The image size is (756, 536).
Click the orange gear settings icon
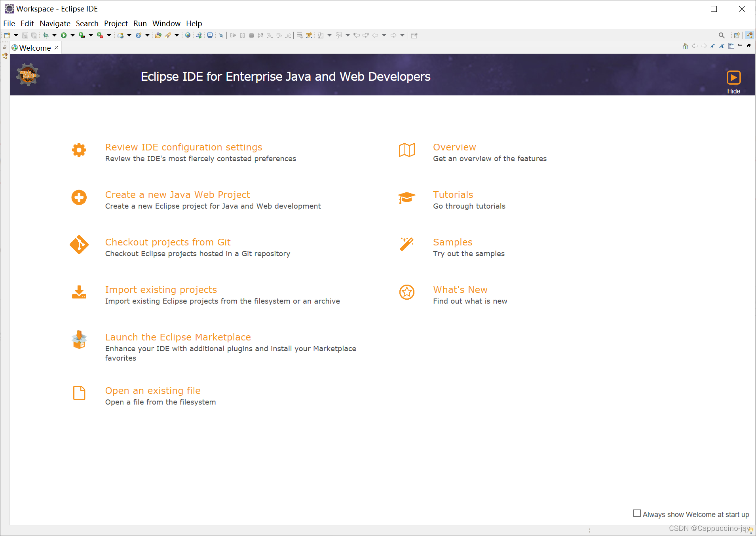point(79,150)
